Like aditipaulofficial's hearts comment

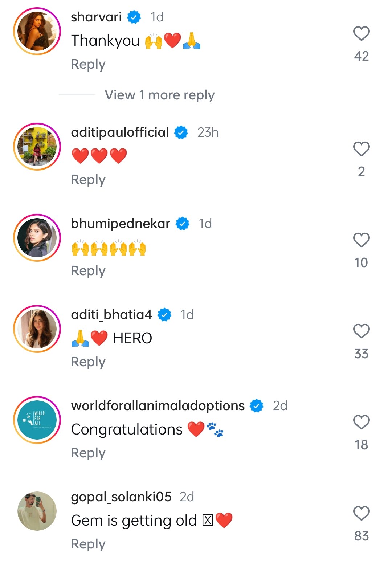coord(361,149)
